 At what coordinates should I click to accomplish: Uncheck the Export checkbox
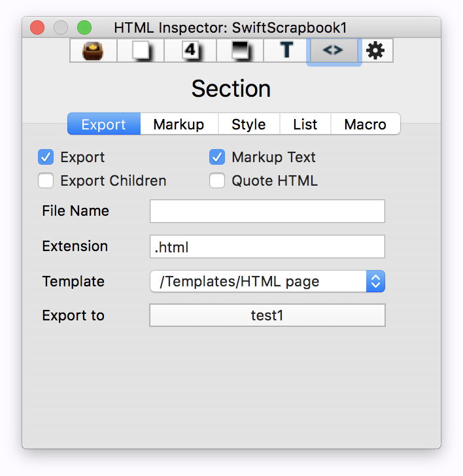(x=46, y=157)
